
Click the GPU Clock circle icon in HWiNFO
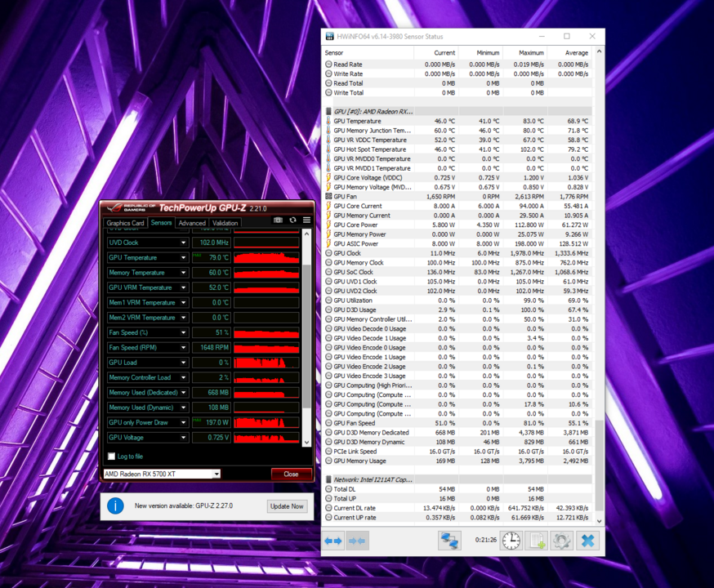click(328, 253)
